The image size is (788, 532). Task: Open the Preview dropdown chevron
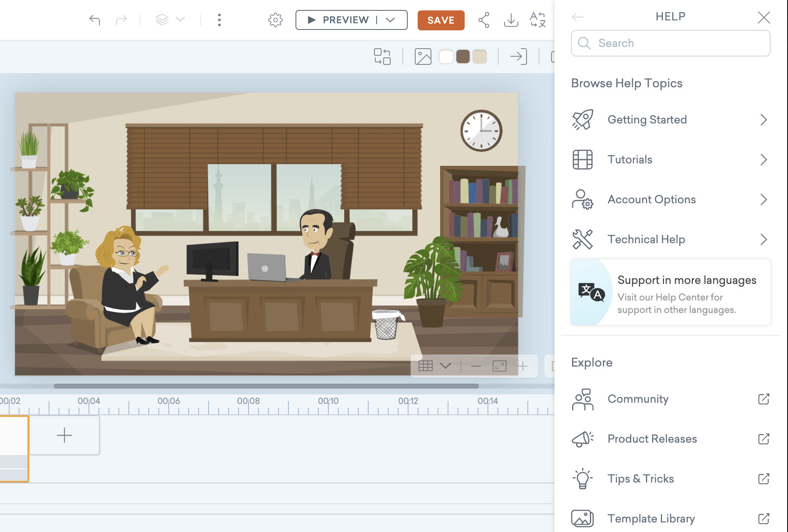[389, 20]
